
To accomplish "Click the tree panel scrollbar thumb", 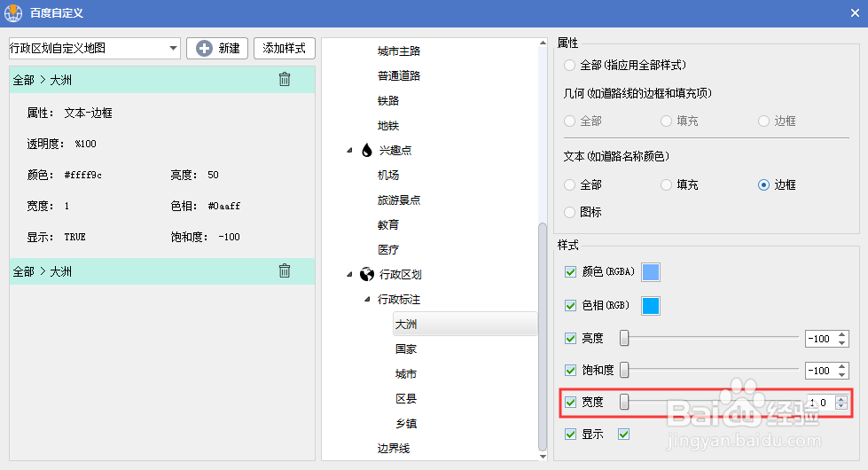I will (543, 337).
